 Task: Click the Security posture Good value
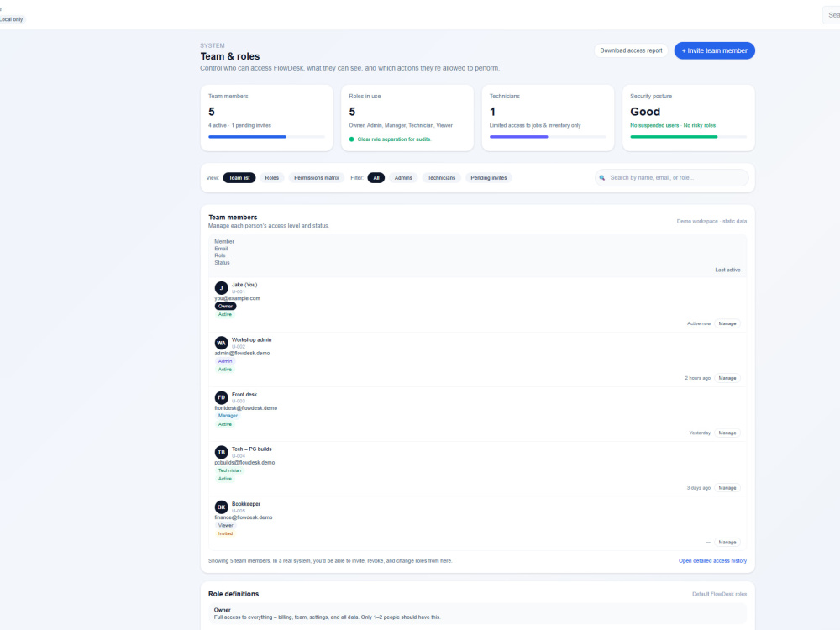pos(645,112)
